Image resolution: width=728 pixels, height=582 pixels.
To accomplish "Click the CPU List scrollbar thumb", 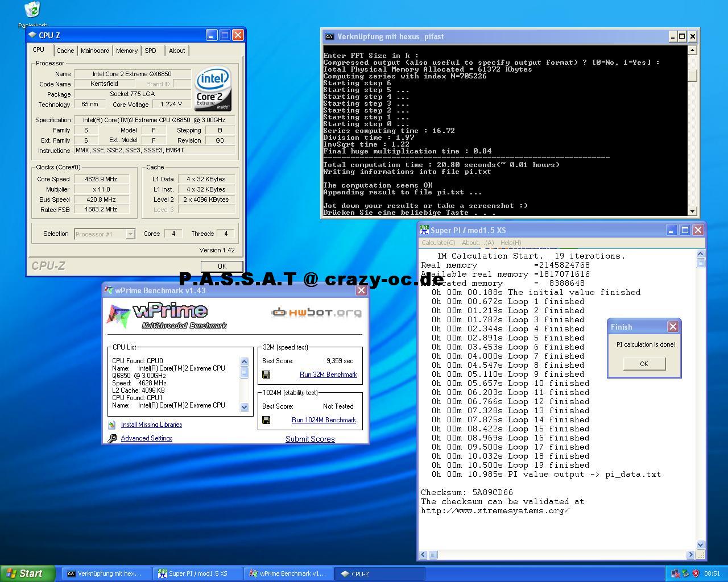I will [244, 372].
